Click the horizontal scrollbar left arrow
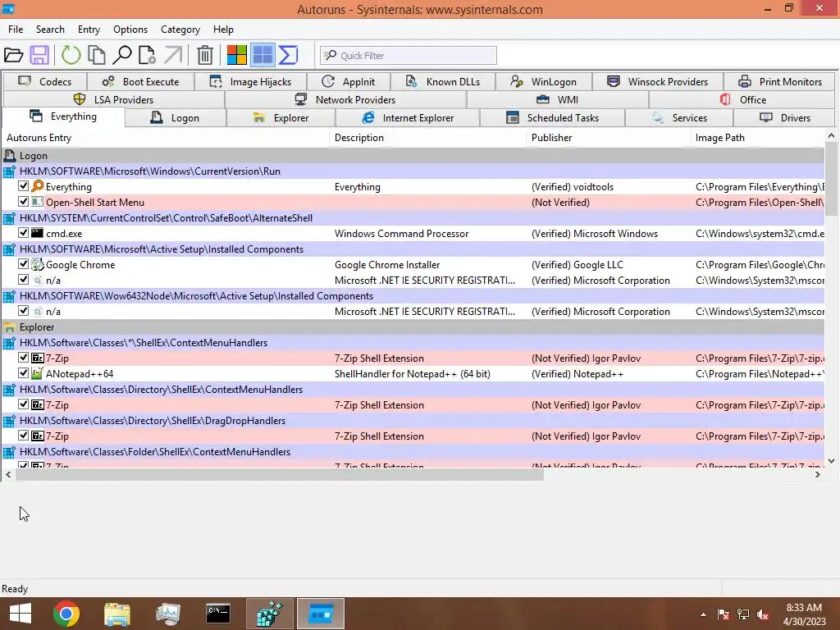The height and width of the screenshot is (630, 840). pos(8,474)
